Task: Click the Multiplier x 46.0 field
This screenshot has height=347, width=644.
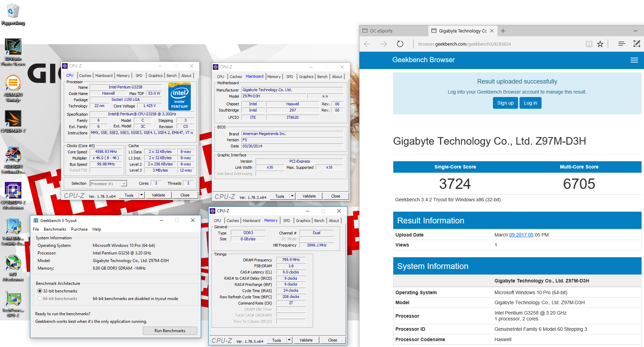Action: (x=106, y=158)
